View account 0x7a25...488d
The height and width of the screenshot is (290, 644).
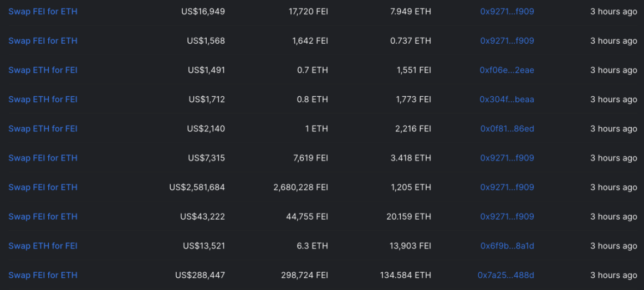[x=506, y=275]
